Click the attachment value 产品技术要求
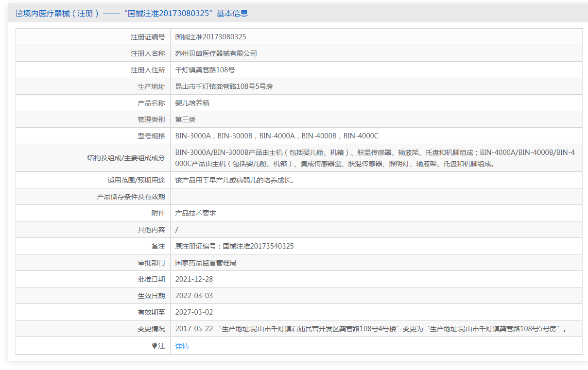The height and width of the screenshot is (370, 588). tap(195, 213)
